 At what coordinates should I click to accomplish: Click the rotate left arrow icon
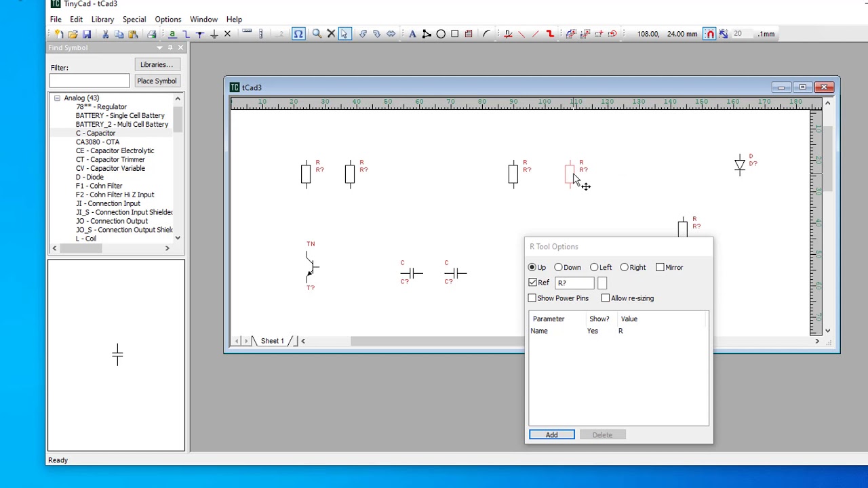pyautogui.click(x=363, y=34)
